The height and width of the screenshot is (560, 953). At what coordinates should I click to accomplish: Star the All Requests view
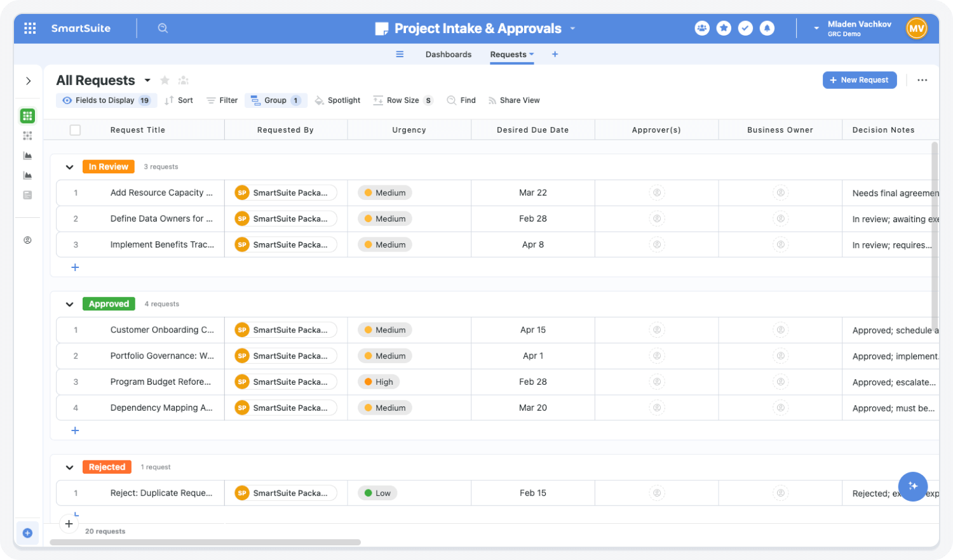click(165, 80)
